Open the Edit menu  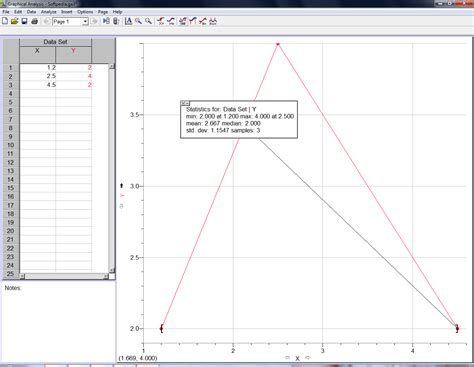click(18, 12)
